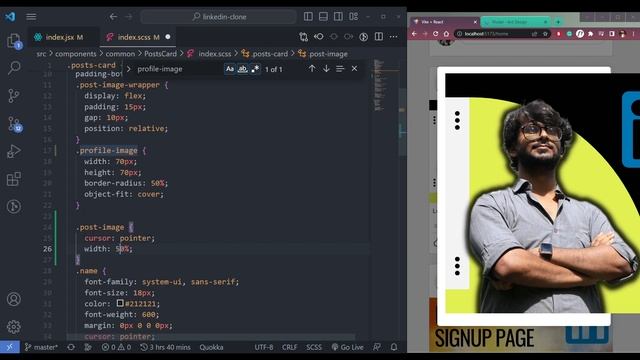The image size is (640, 360).
Task: Click the #212121 color swatch
Action: 120,303
